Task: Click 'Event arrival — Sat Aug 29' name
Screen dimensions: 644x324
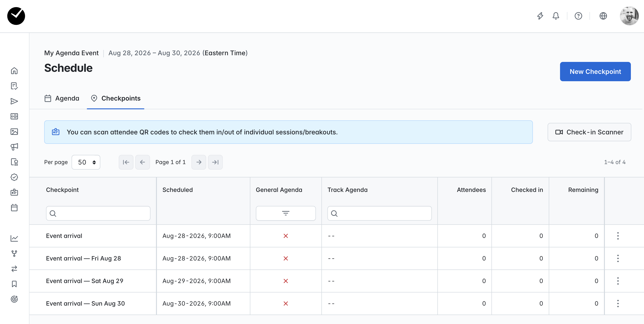Action: [x=84, y=281]
